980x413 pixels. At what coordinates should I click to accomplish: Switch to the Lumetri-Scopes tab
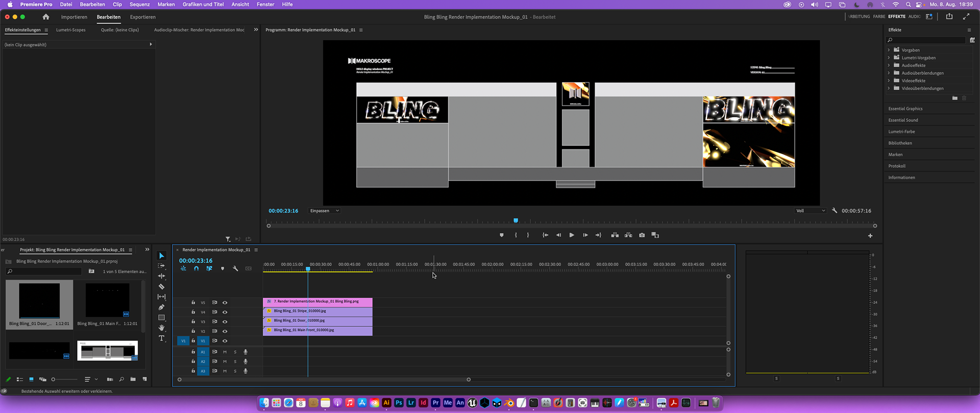pyautogui.click(x=71, y=30)
